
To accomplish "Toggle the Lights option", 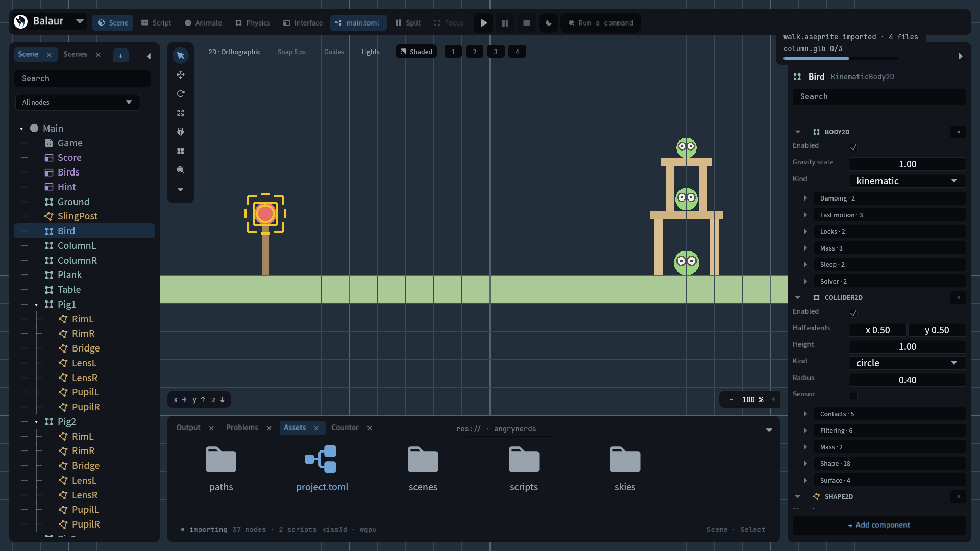I will (x=371, y=52).
